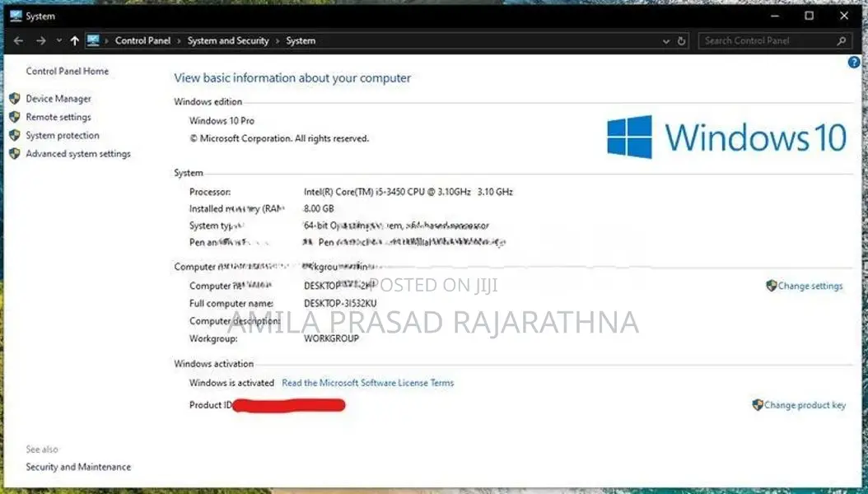
Task: Open Remote settings
Action: point(58,117)
